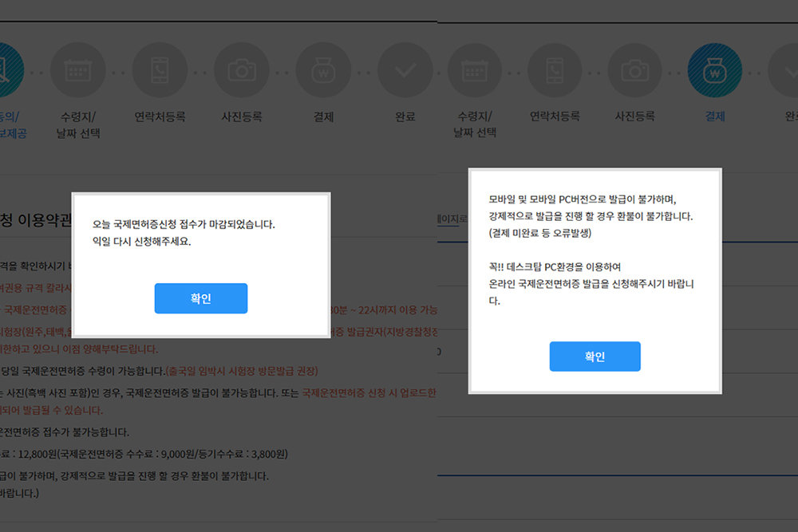Image resolution: width=798 pixels, height=532 pixels.
Task: Select the phone step icon in the right panel
Action: [x=555, y=70]
